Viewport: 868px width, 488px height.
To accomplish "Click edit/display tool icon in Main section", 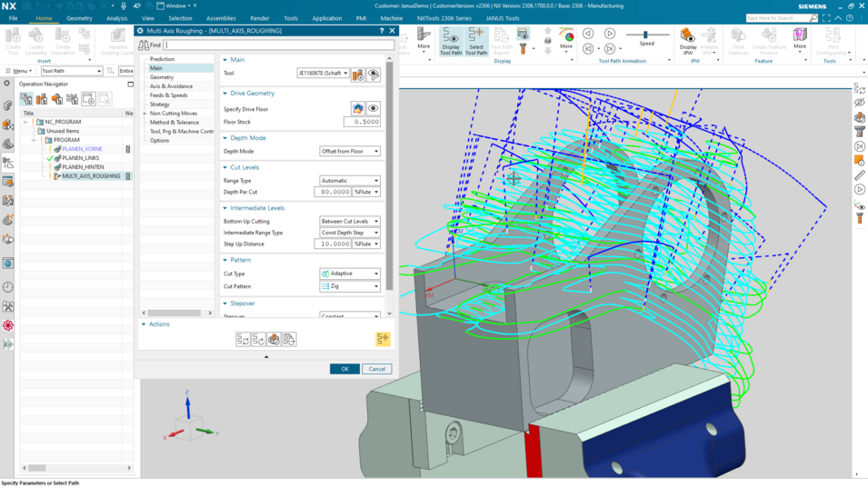I will (374, 75).
